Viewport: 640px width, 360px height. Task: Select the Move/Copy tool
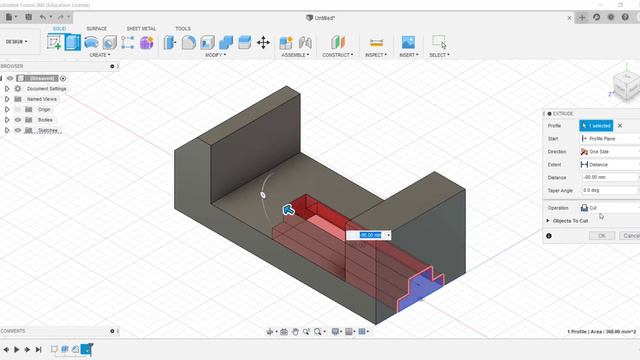pyautogui.click(x=263, y=42)
